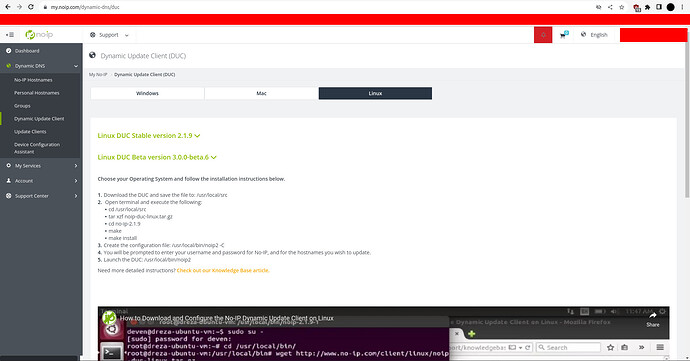Screen dimensions: 690x361
Task: Open the Chrome extensions puzzle icon
Action: click(x=648, y=7)
